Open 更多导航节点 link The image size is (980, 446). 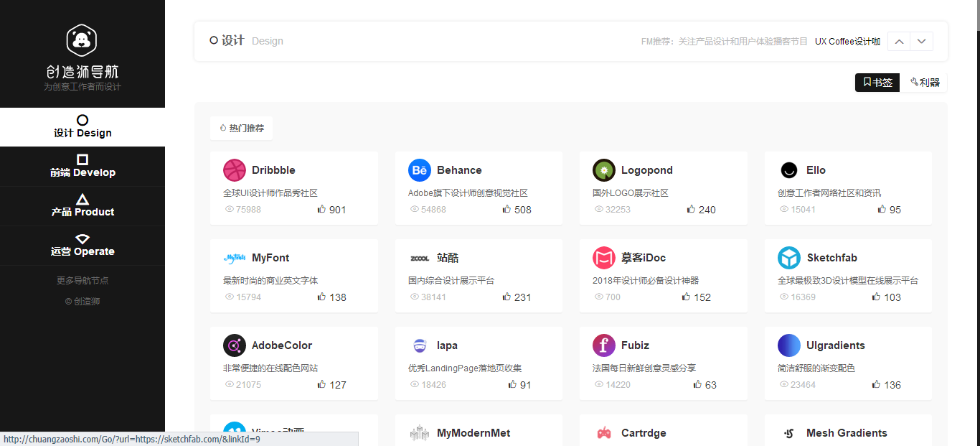pyautogui.click(x=83, y=281)
